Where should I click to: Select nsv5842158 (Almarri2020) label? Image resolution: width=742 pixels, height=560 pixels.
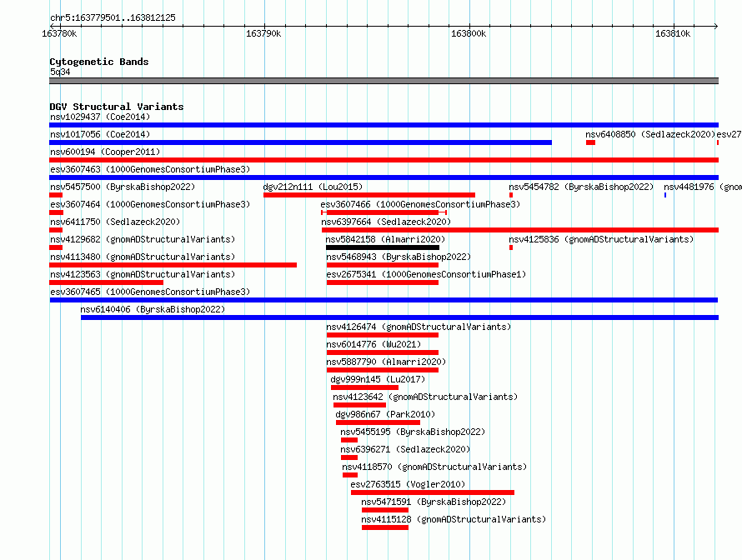coord(385,239)
